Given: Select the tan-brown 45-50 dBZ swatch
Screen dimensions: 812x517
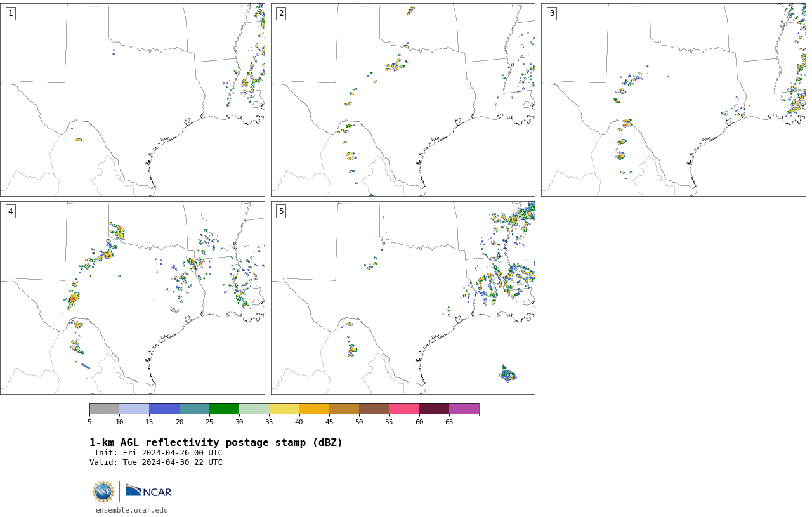Looking at the screenshot, I should [344, 409].
